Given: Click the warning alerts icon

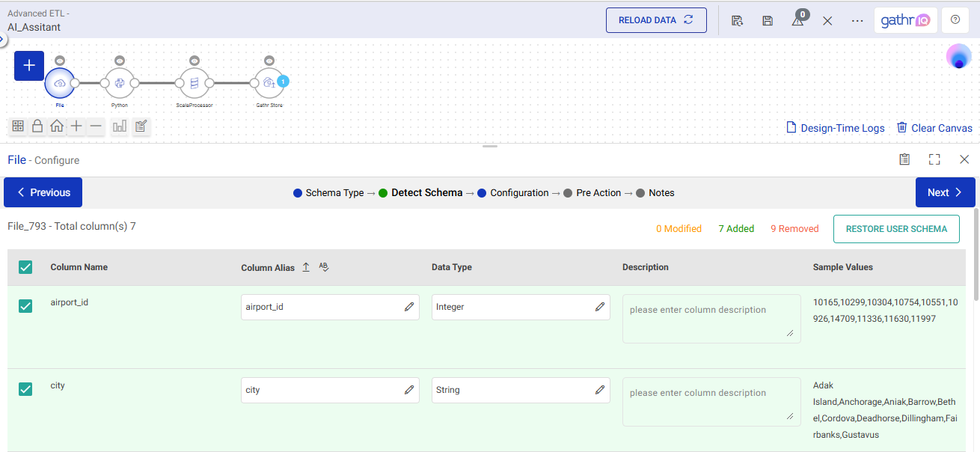Looking at the screenshot, I should (797, 20).
